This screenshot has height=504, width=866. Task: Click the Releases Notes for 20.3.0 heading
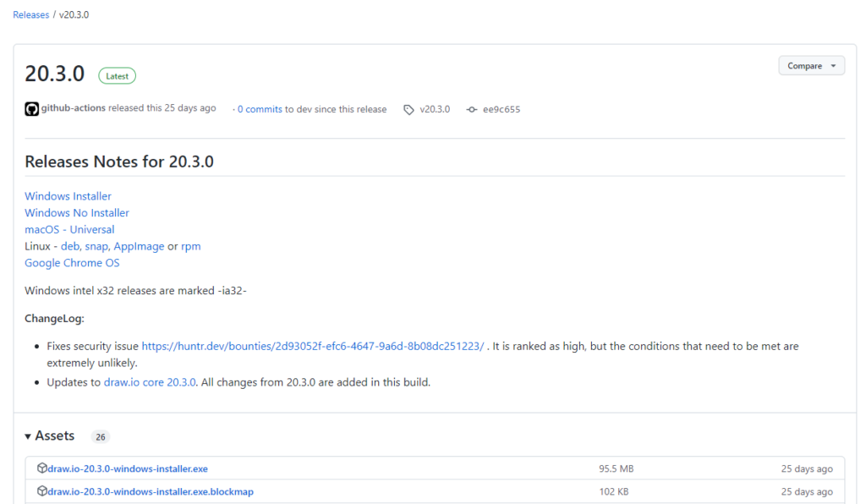click(x=119, y=162)
